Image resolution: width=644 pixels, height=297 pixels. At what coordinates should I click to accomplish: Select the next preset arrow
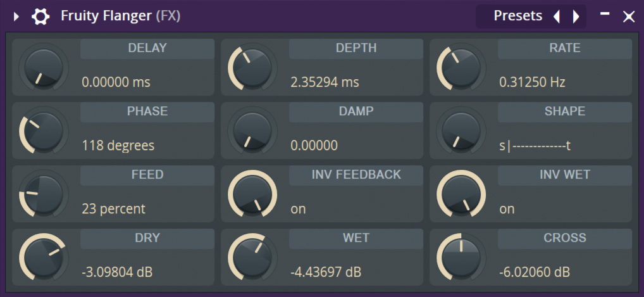tap(576, 16)
